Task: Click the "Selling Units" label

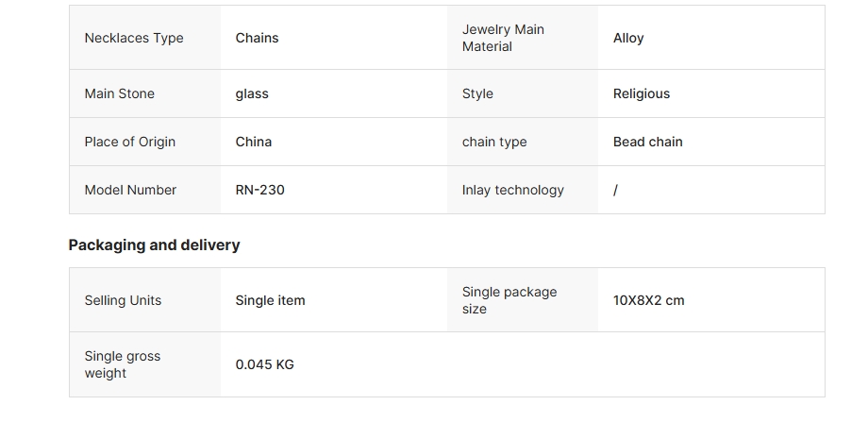Action: click(123, 300)
